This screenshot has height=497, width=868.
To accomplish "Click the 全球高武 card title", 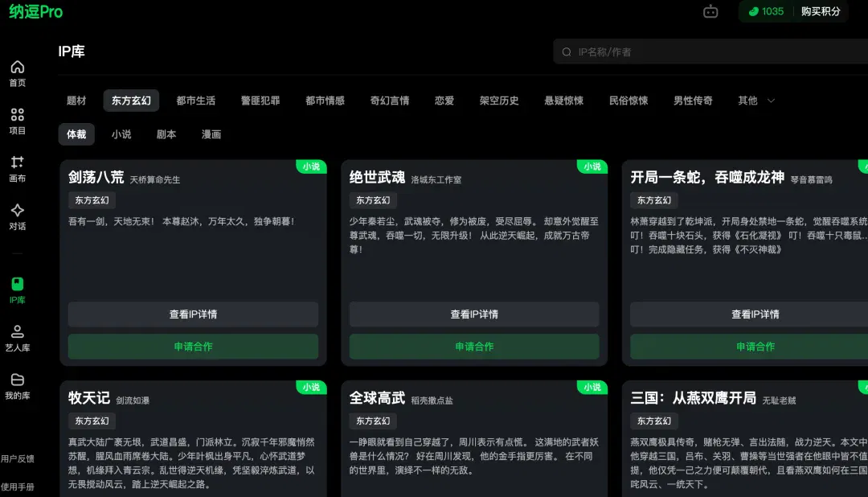I will (377, 398).
